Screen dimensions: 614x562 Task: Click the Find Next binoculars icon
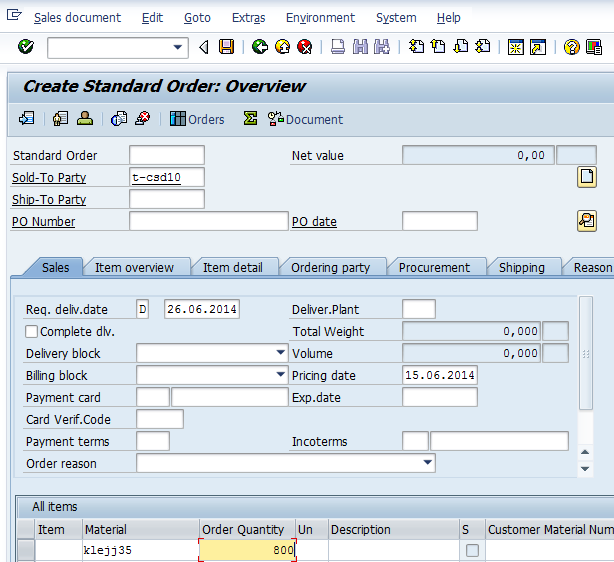point(382,47)
